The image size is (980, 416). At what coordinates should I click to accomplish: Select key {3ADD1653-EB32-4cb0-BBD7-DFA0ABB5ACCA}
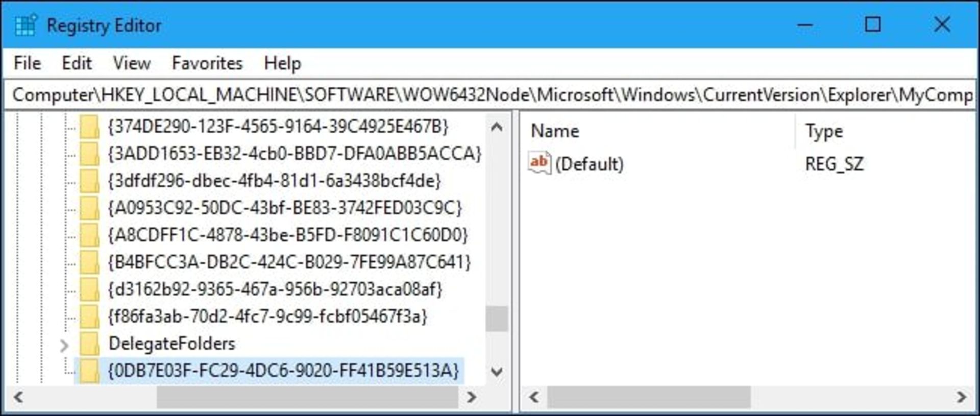click(x=295, y=154)
